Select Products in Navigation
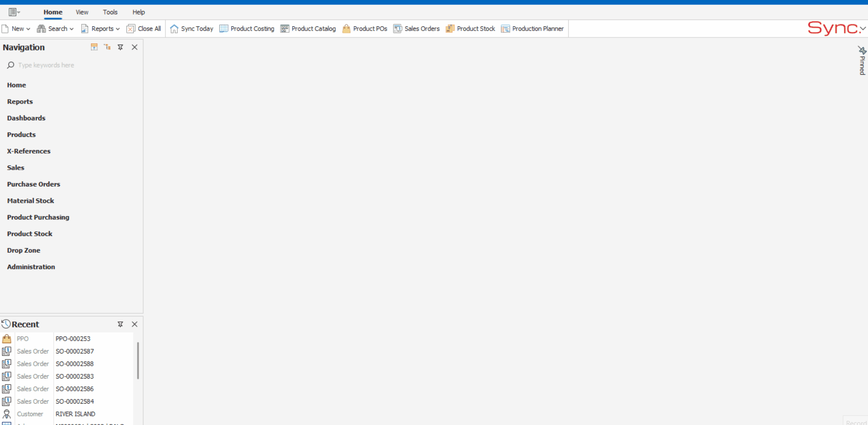Image resolution: width=868 pixels, height=425 pixels. [21, 135]
